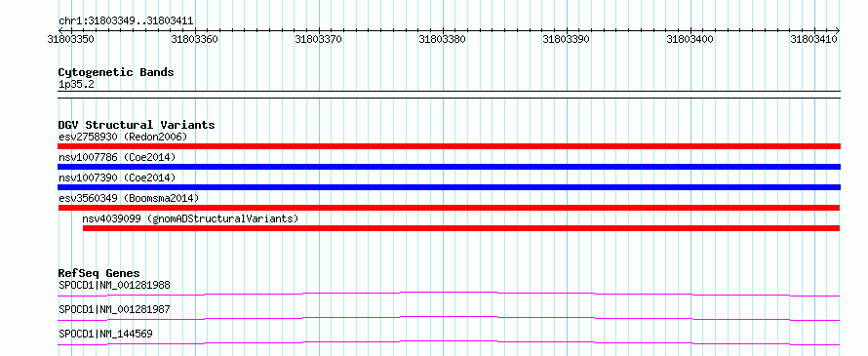Open variant nsv1007390 (Coe2014) label
Image resolution: width=868 pixels, height=356 pixels.
coord(117,178)
